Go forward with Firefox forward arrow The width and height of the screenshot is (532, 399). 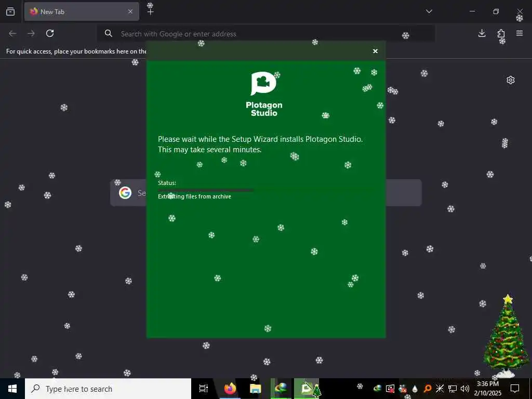(31, 33)
